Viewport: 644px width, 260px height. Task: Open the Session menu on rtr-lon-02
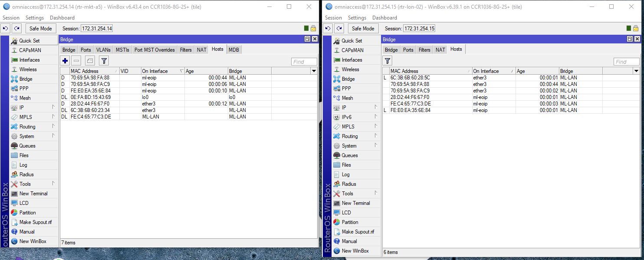[333, 18]
